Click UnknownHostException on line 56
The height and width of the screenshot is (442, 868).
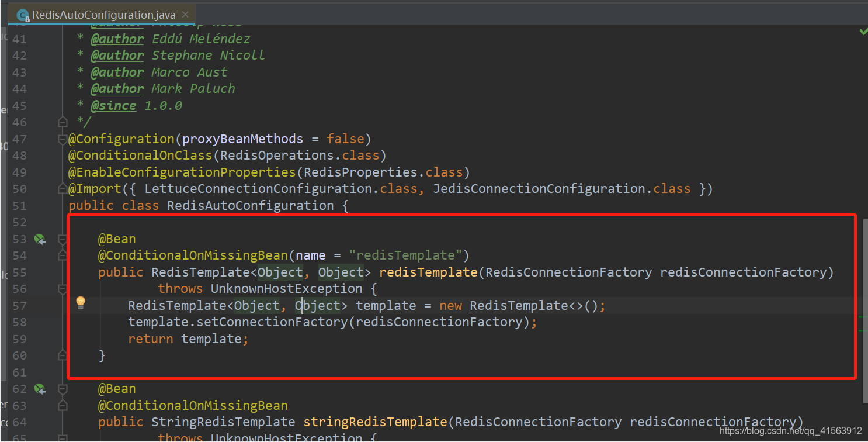point(286,289)
